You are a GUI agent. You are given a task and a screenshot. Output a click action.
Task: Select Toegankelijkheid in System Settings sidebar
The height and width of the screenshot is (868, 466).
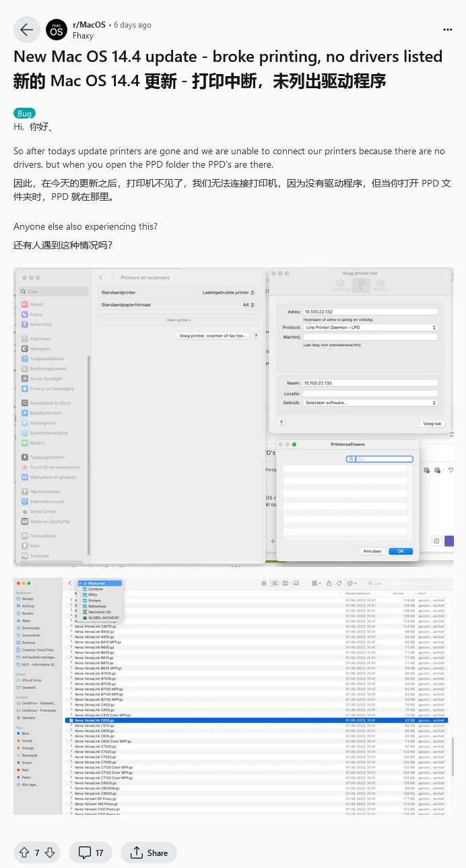pos(43,359)
